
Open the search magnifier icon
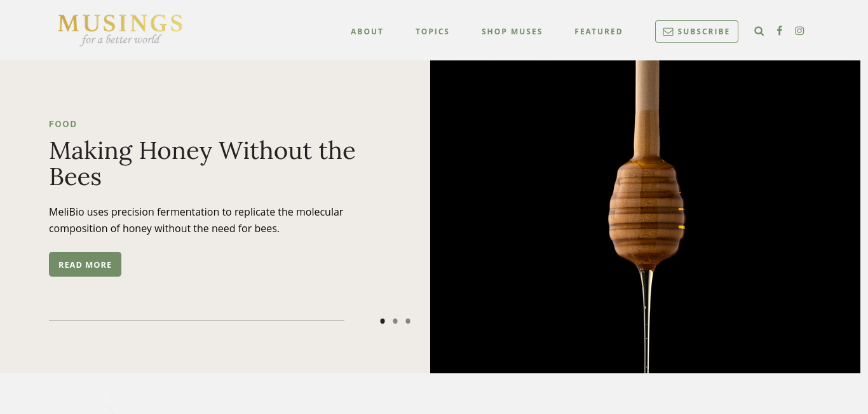pyautogui.click(x=759, y=31)
